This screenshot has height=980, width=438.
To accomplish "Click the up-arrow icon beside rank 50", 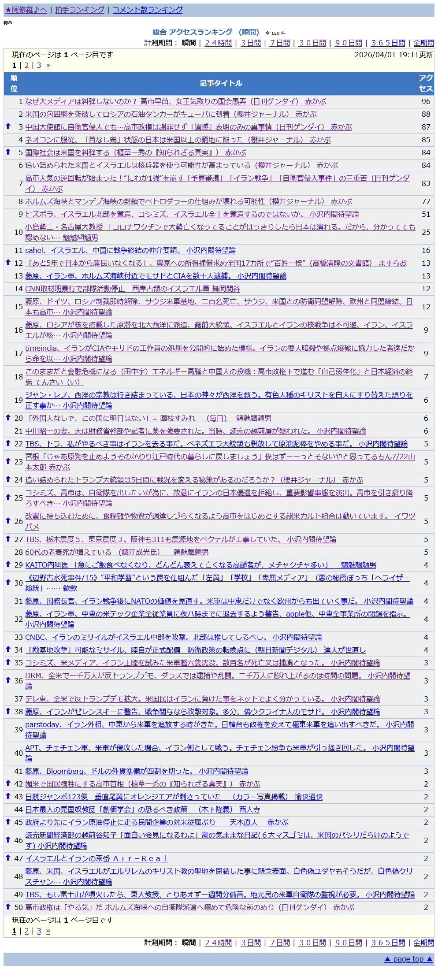I will tap(8, 907).
